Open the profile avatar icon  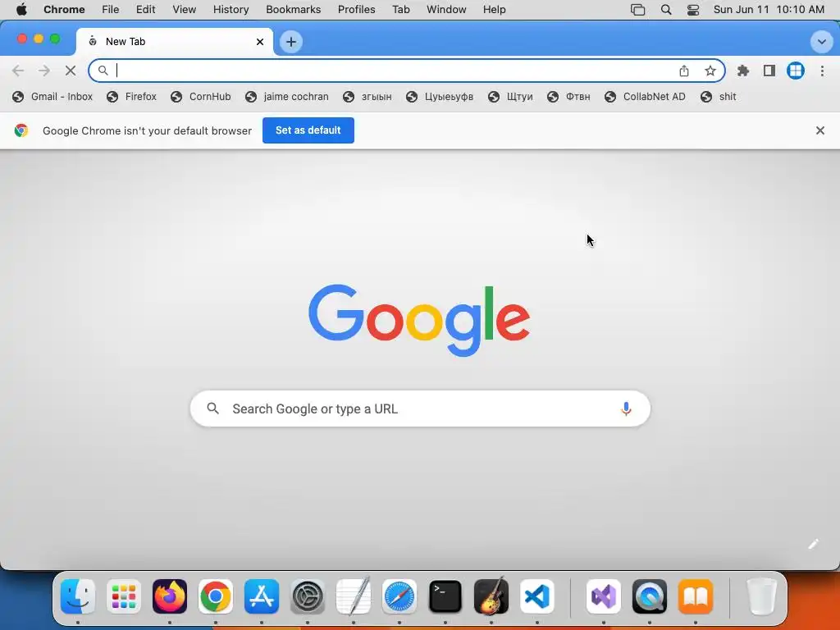click(796, 71)
